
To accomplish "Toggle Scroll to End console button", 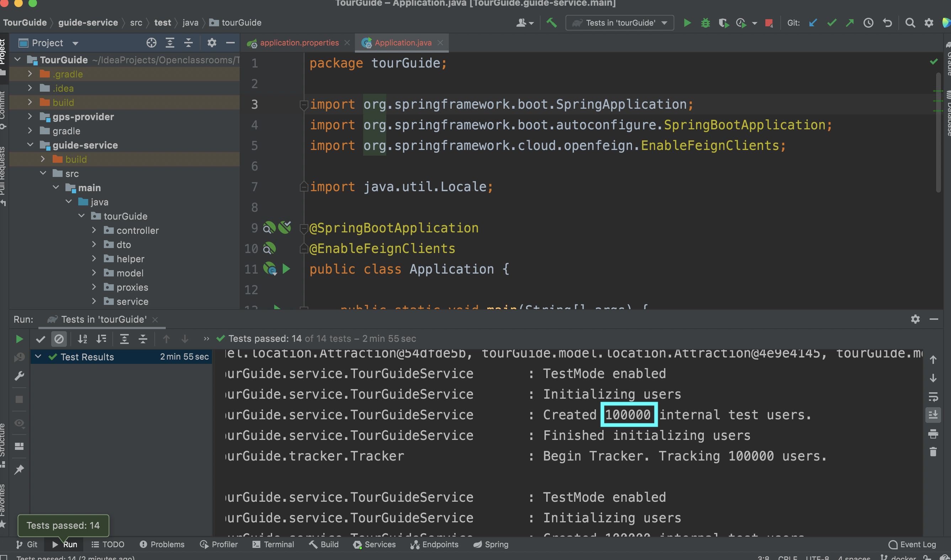I will point(933,415).
